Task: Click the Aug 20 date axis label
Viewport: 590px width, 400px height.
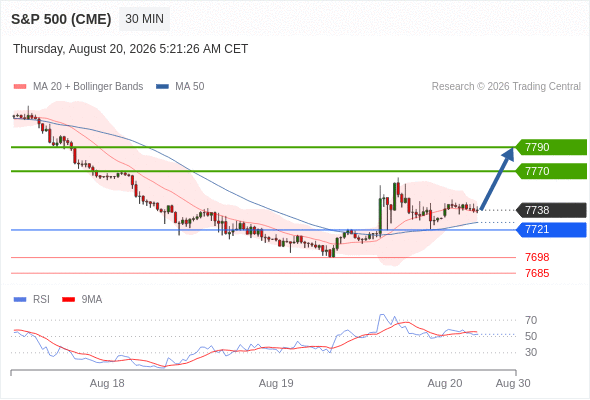Action: 445,383
